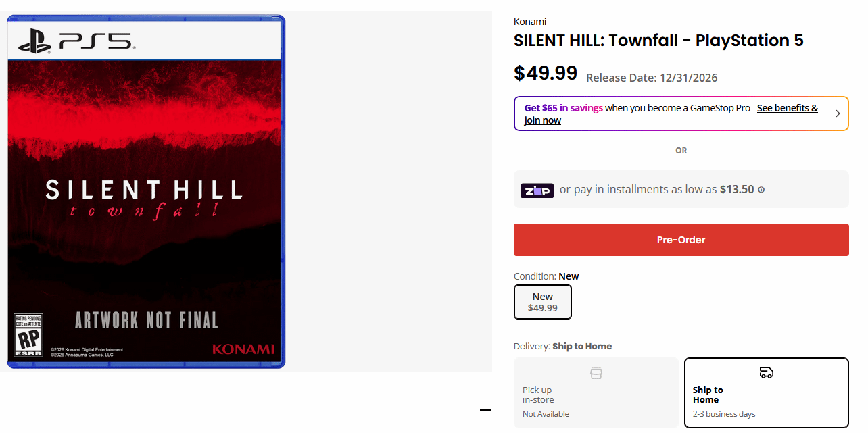Open the Konami brand link above the title
The image size is (868, 433).
(530, 22)
